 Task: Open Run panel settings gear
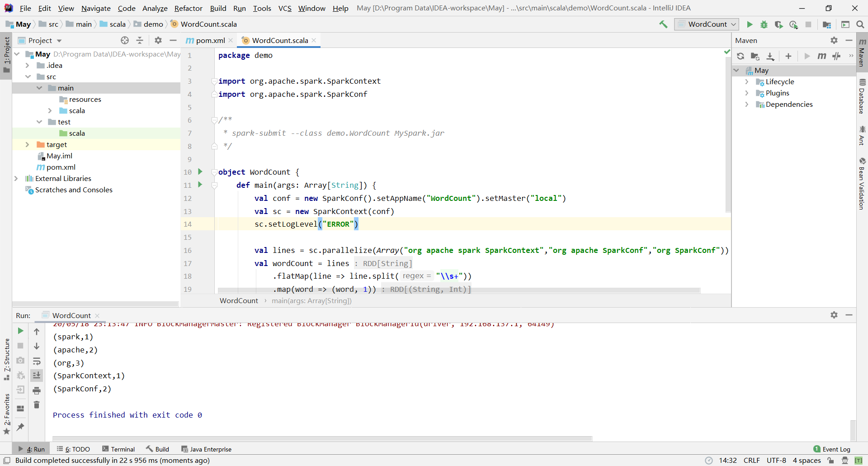834,315
